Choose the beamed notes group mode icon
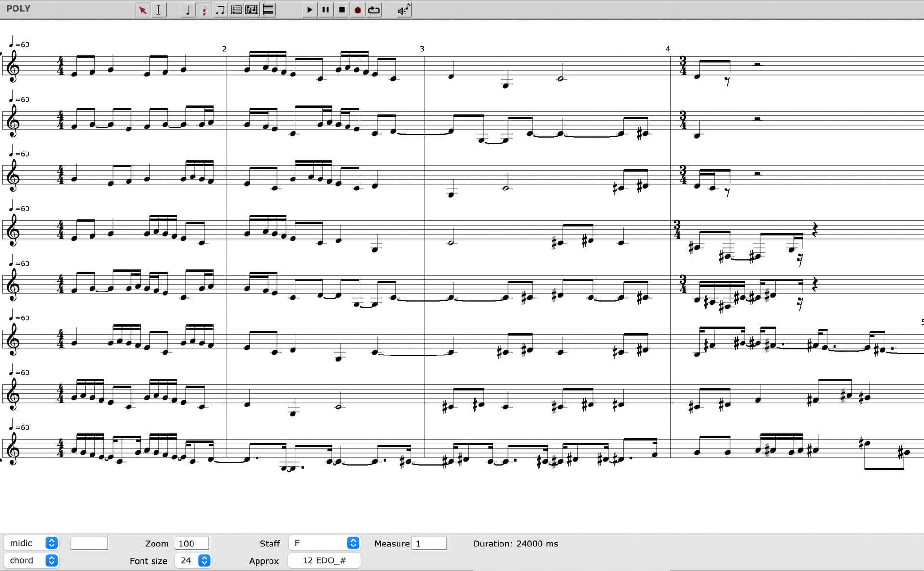Screen dimensions: 924x571 [220, 10]
